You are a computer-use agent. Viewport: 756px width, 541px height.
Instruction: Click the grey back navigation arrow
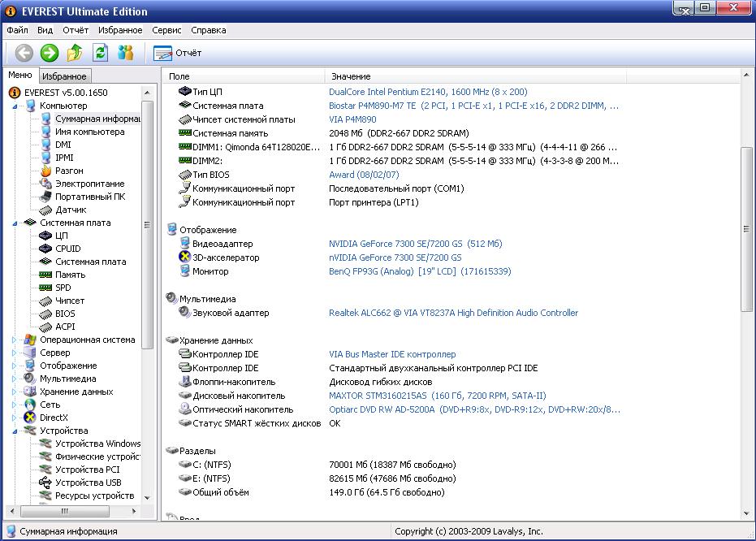click(x=24, y=53)
